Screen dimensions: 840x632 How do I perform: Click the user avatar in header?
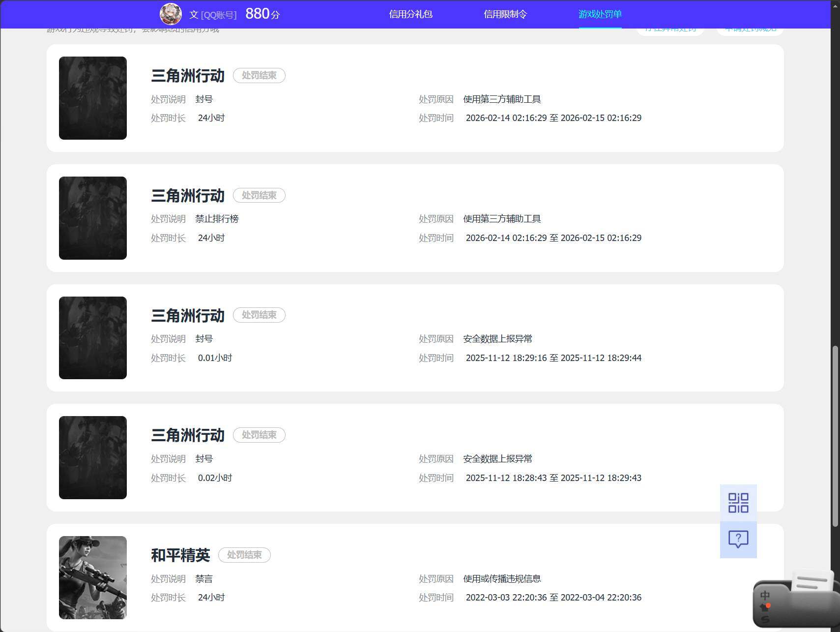pos(171,14)
